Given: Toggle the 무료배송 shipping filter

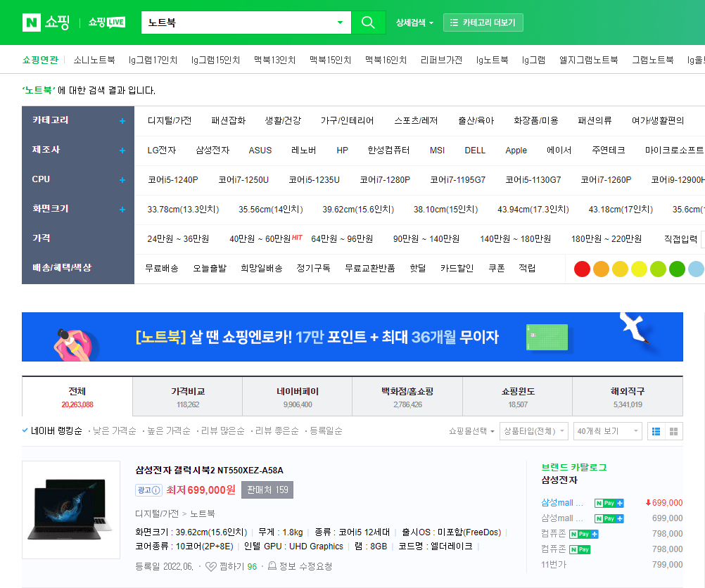Looking at the screenshot, I should [x=162, y=268].
